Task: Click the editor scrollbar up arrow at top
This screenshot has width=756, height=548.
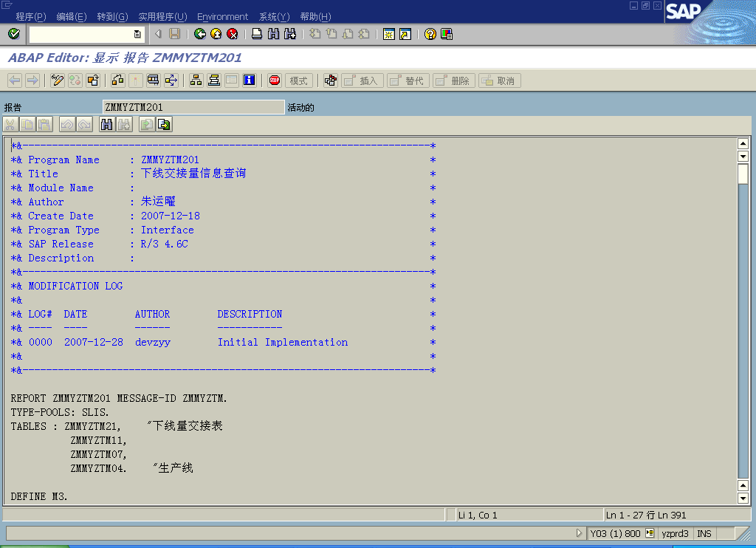Action: pyautogui.click(x=743, y=143)
